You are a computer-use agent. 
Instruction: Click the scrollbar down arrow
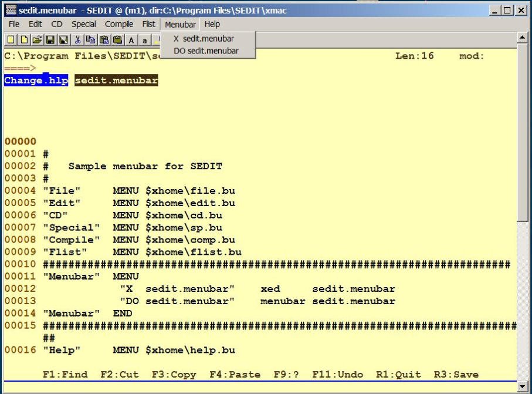click(x=523, y=386)
